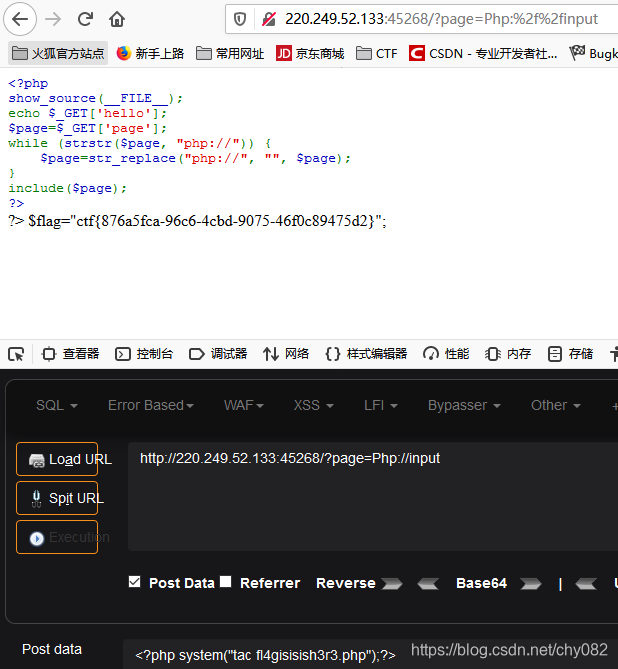This screenshot has height=669, width=618.
Task: Click the Reverse encode right arrow
Action: tap(391, 583)
